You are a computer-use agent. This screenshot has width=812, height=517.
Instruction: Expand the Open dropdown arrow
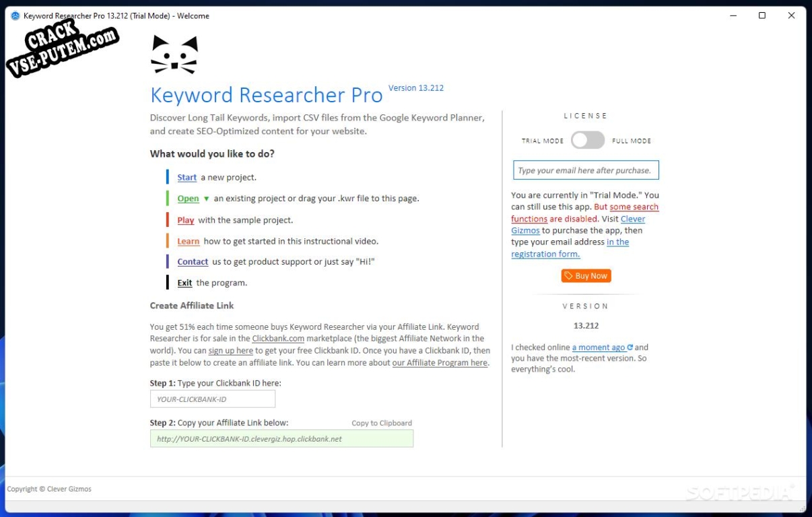click(x=207, y=199)
